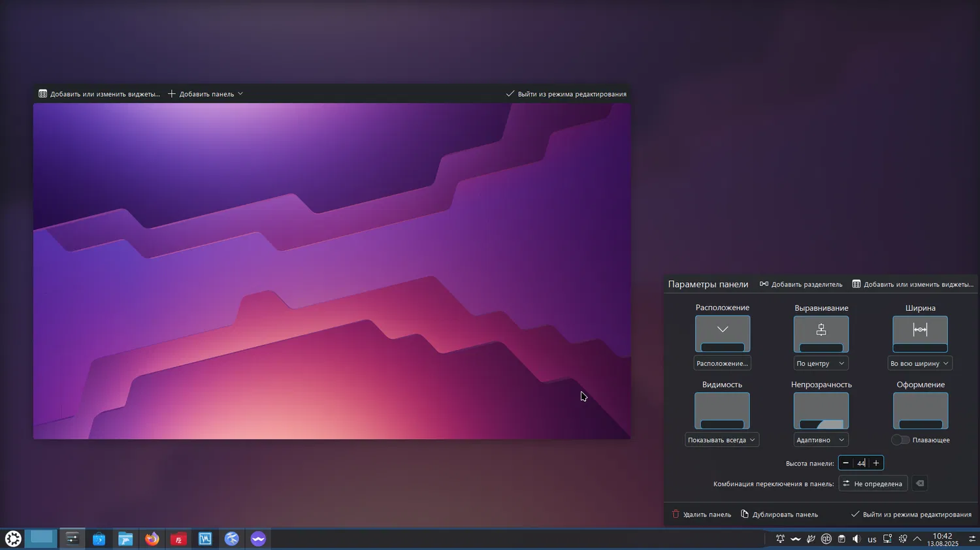
Task: Click the panel configure icon at taskbar end
Action: (972, 539)
